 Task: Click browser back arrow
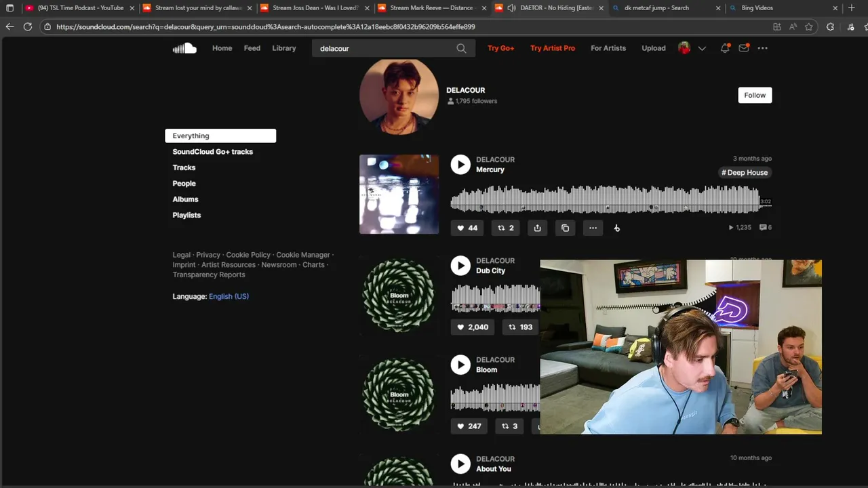[x=9, y=26]
